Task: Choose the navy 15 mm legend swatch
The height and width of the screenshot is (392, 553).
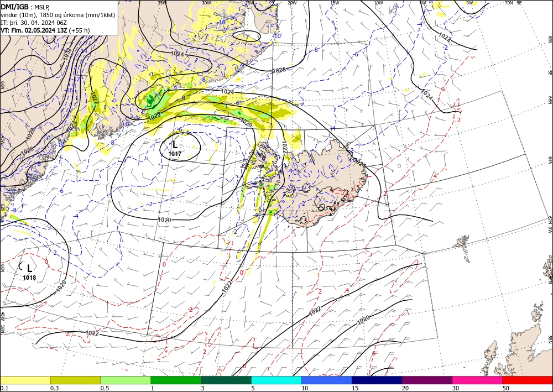Action: 377,380
